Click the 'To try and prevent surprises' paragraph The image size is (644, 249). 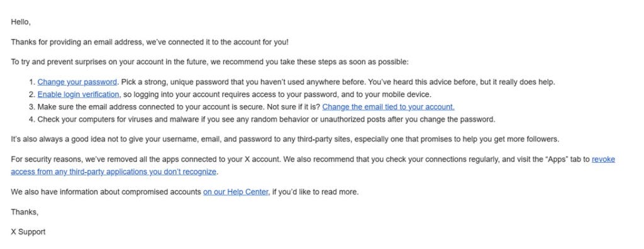209,62
